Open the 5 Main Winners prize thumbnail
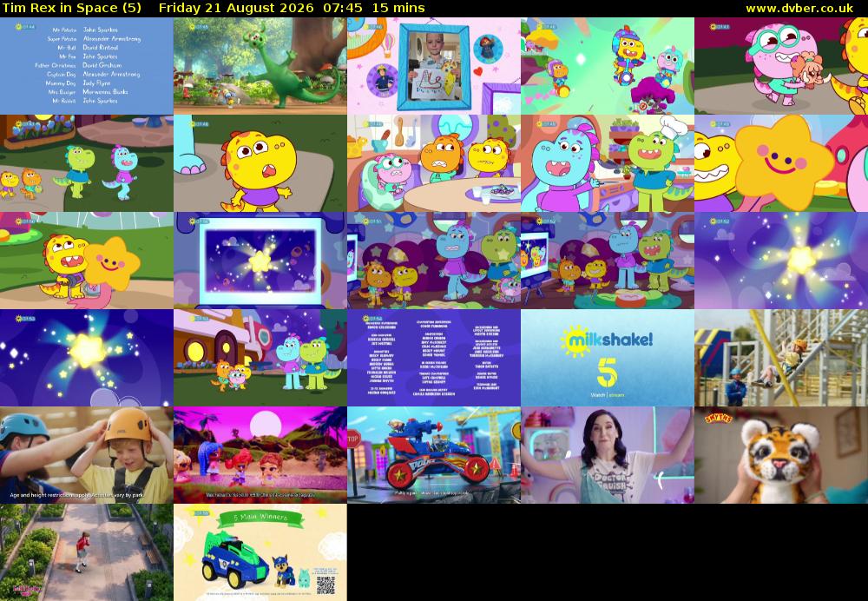This screenshot has width=868, height=601. coord(260,552)
